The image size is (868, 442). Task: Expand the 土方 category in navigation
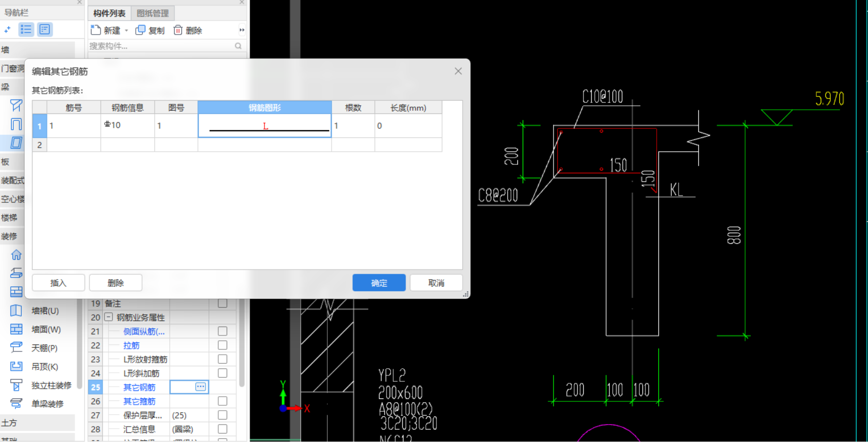click(37, 423)
